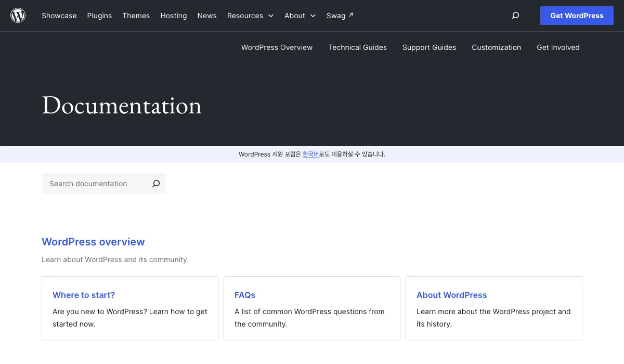Open the Technical Guides section
624x364 pixels.
pos(358,47)
